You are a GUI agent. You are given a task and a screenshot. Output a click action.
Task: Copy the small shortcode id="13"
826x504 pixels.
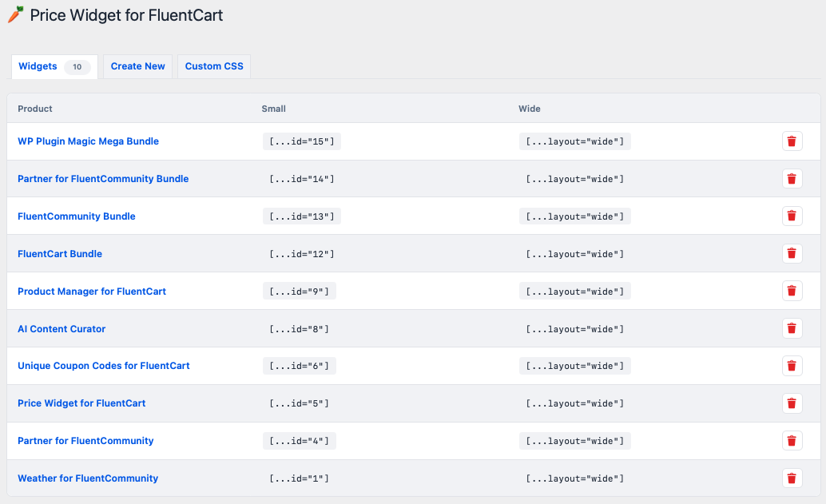click(x=302, y=216)
